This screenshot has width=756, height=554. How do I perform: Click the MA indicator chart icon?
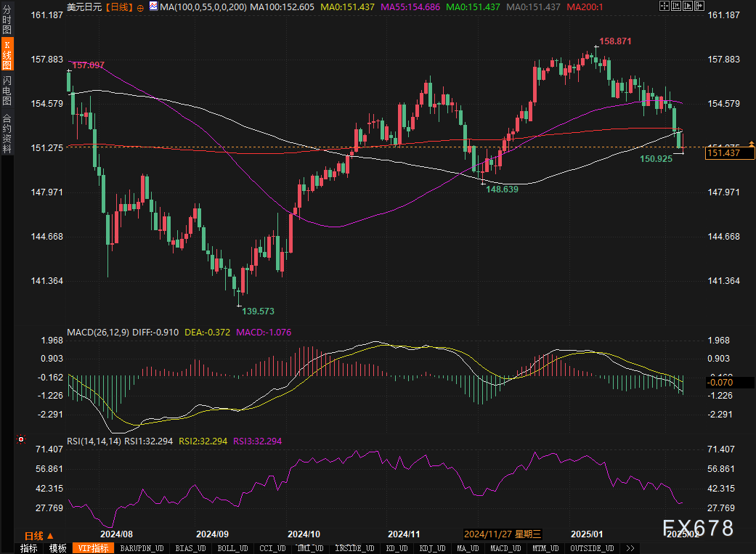click(x=153, y=7)
